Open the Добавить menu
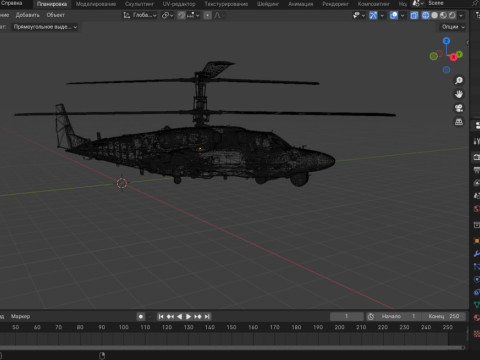Image resolution: width=480 pixels, height=360 pixels. coord(28,15)
